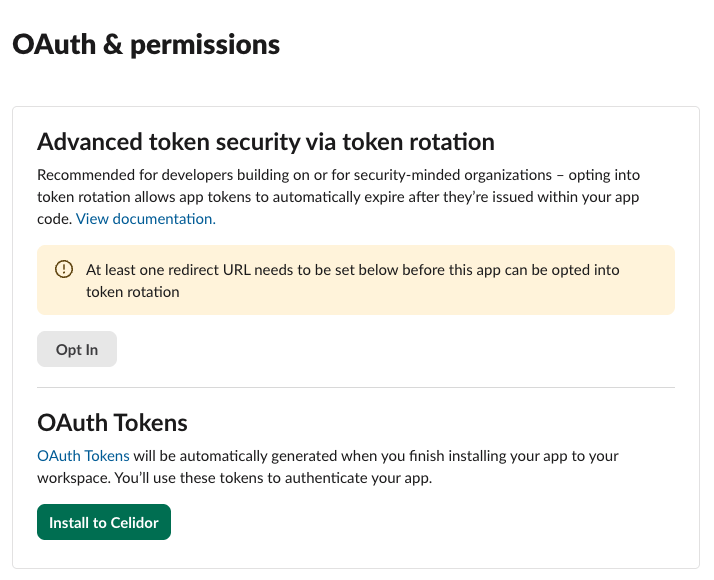
Task: Click the Advanced token security heading
Action: (266, 141)
